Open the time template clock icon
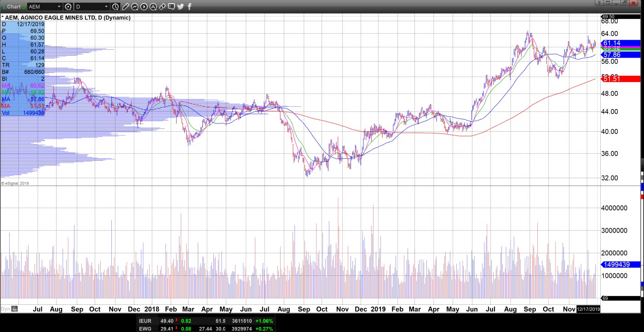 [115, 6]
